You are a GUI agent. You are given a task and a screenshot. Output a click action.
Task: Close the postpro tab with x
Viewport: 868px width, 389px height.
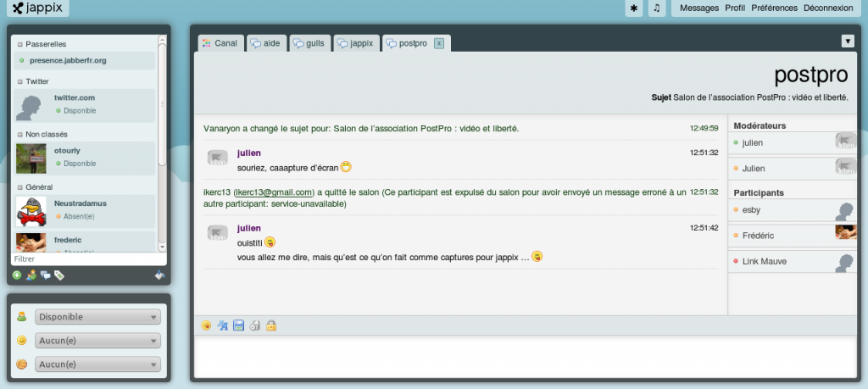(x=438, y=43)
